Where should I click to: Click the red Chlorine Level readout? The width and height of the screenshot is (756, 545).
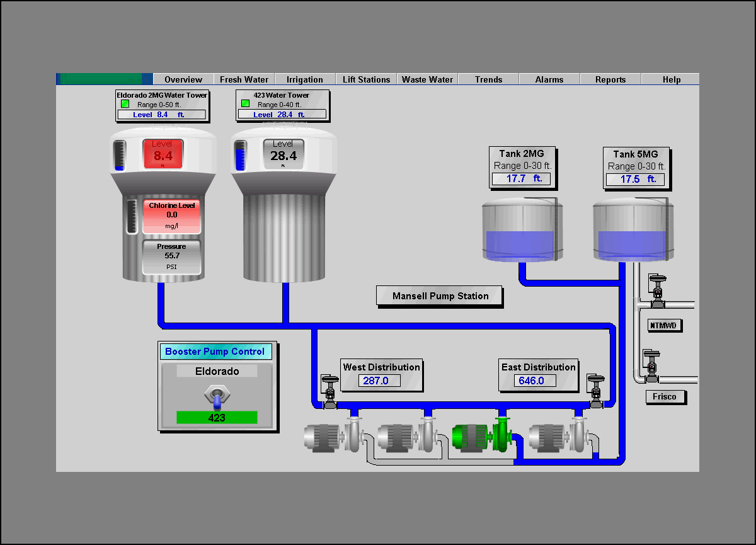pyautogui.click(x=171, y=215)
